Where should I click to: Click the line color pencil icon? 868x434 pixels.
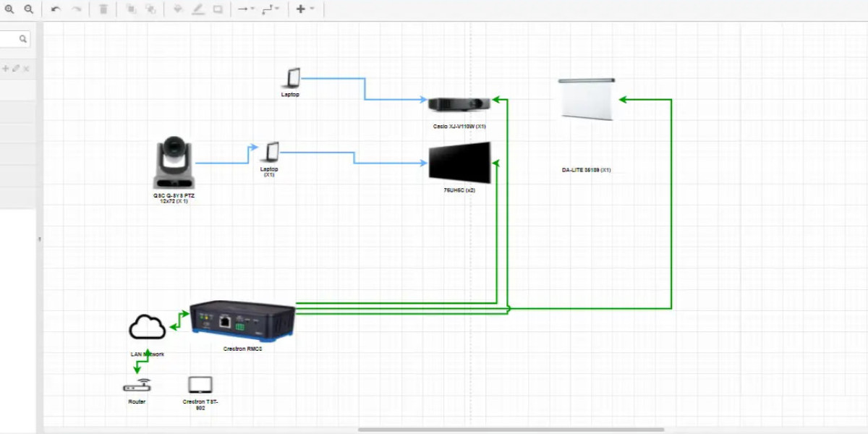(198, 9)
